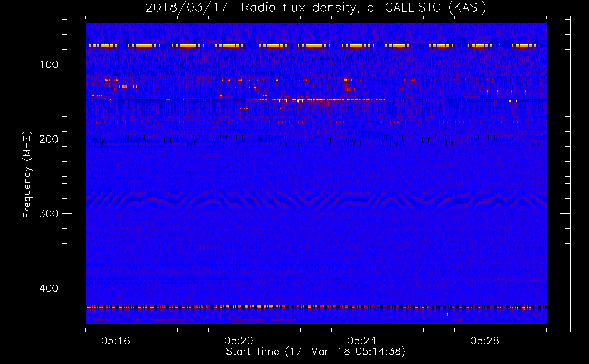Click the 05:24 time tick label

[x=362, y=341]
